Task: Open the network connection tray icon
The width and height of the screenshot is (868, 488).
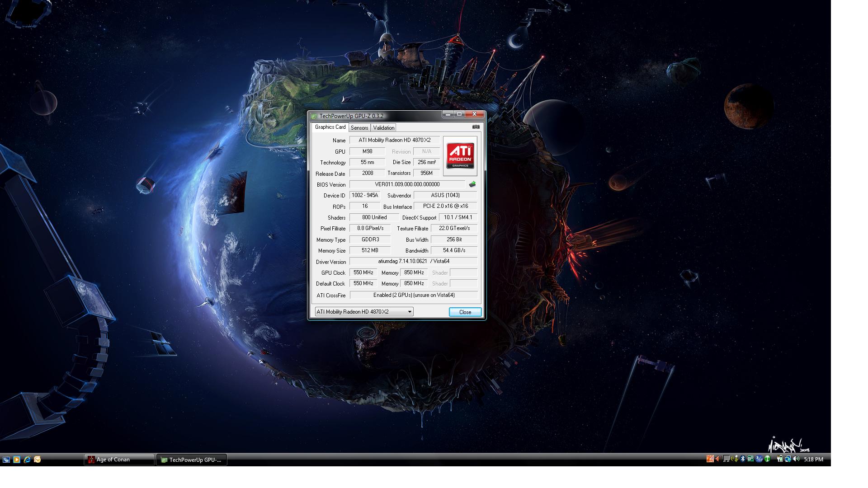Action: (788, 459)
